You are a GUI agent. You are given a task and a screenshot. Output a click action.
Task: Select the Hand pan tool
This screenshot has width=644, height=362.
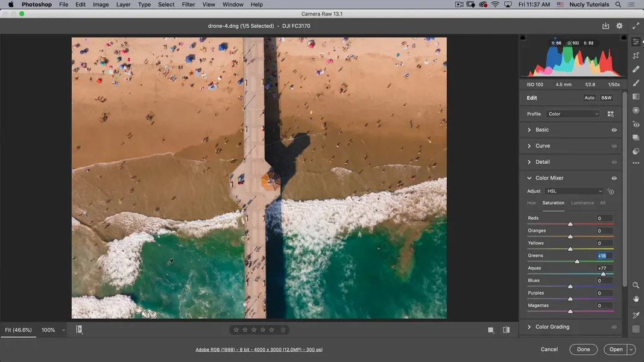click(636, 299)
